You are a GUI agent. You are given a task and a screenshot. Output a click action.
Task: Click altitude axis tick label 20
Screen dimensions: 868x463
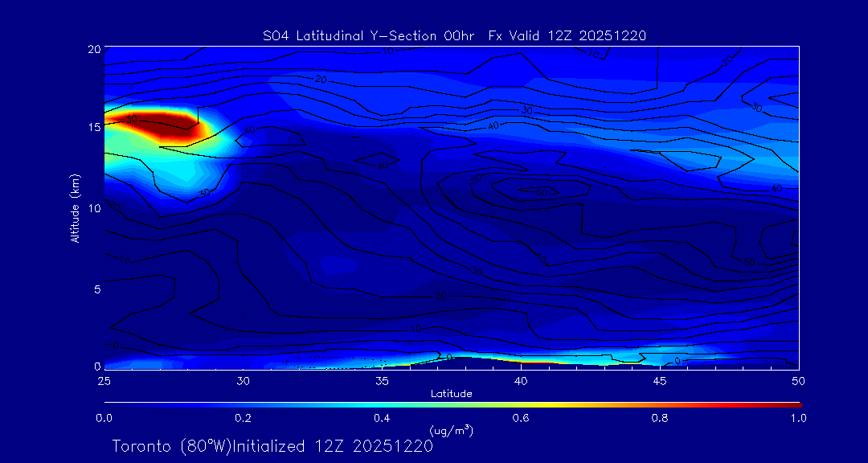tap(93, 49)
